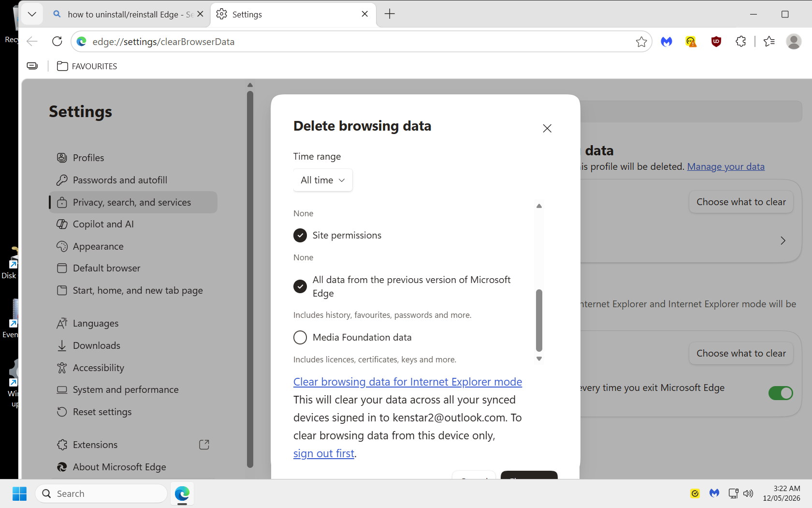The height and width of the screenshot is (508, 812).
Task: Open the Malwarebytes extension in the browser toolbar
Action: [x=667, y=42]
